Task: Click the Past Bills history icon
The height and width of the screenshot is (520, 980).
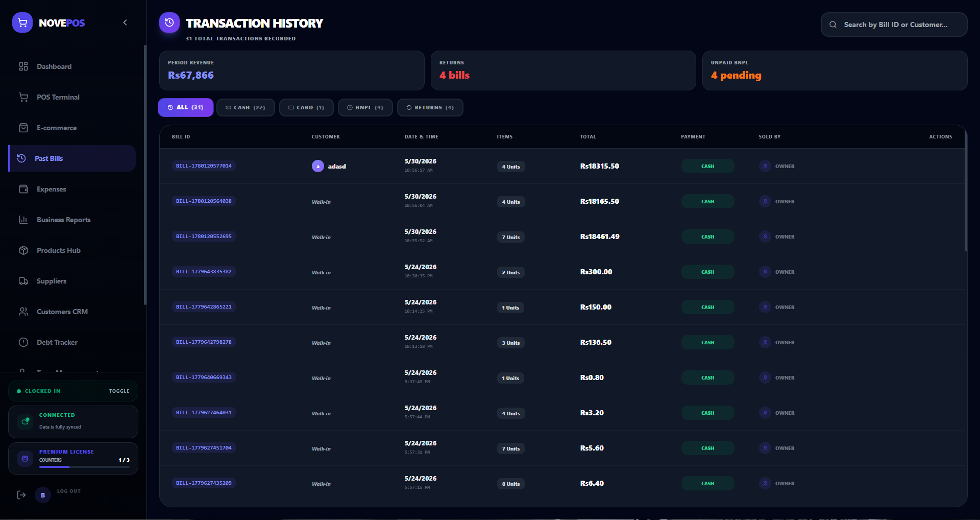Action: point(21,158)
